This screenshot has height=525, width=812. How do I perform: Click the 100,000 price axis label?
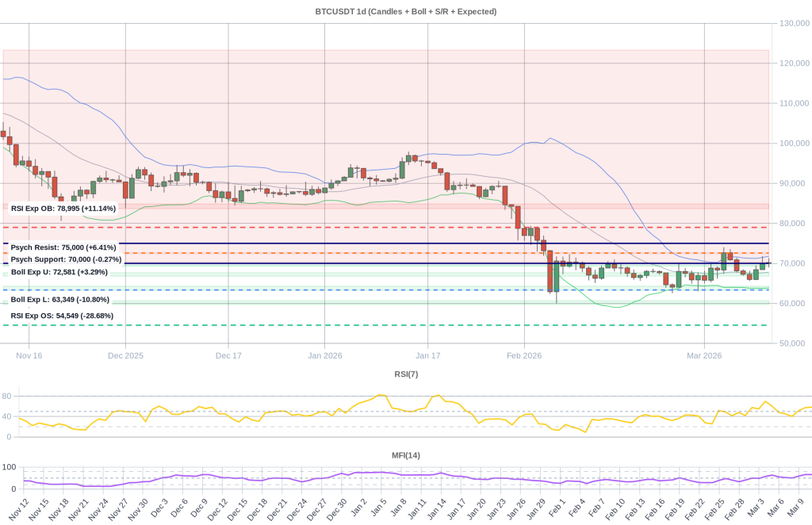[793, 144]
